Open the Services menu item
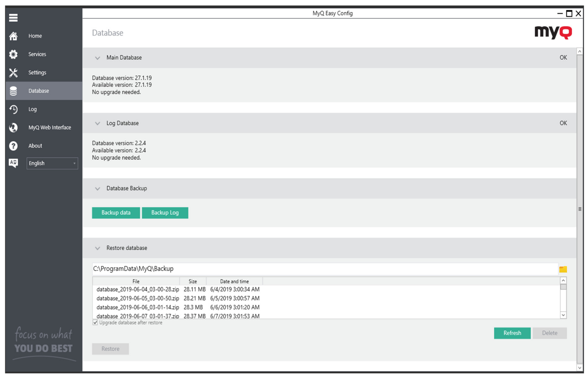This screenshot has height=377, width=588. (37, 54)
